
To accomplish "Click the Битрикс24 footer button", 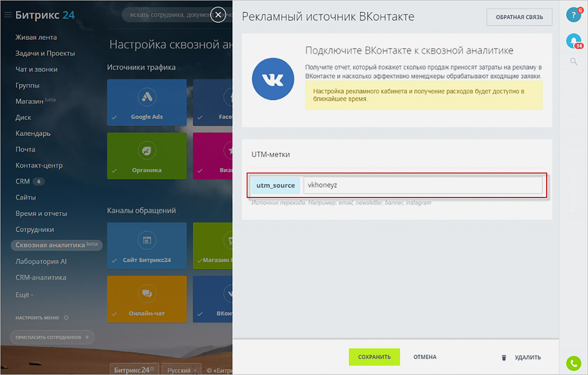I will (134, 370).
